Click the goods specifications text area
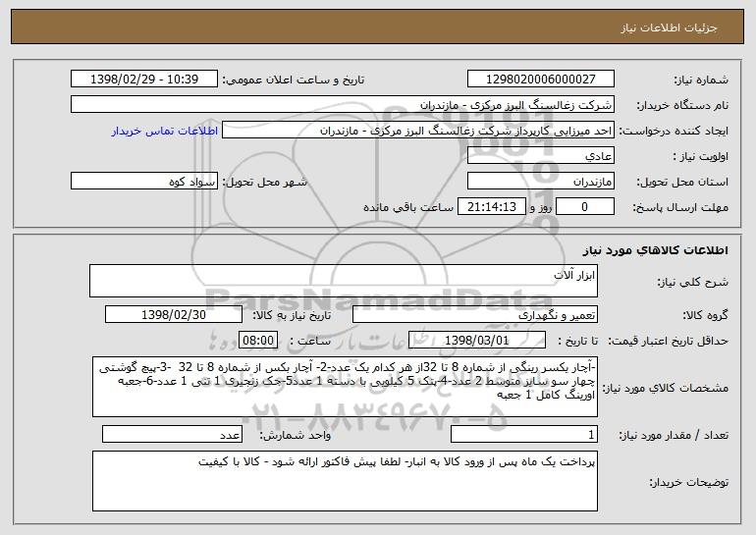The width and height of the screenshot is (756, 535). pyautogui.click(x=345, y=387)
